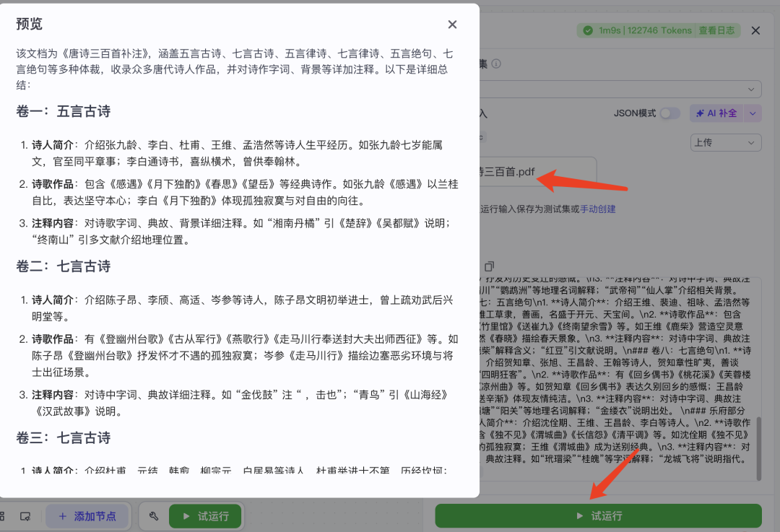View logs via 查看日志 link
Screen dimensions: 780x532
coord(717,30)
